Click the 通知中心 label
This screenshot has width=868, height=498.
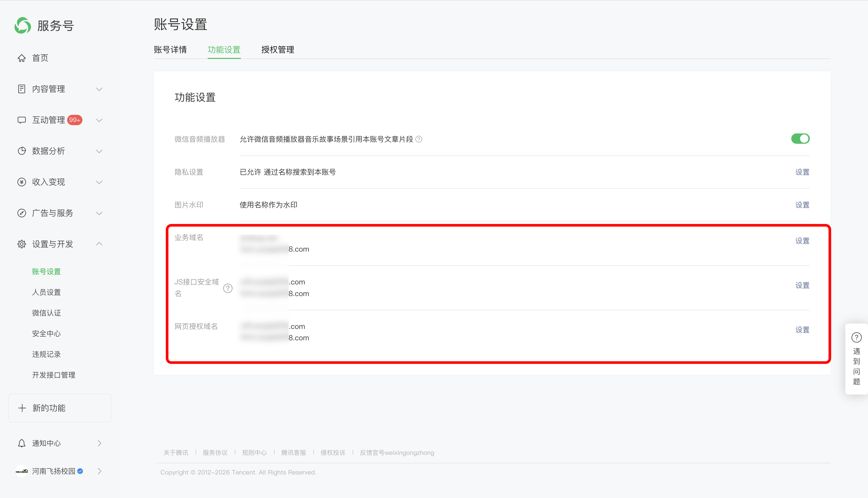point(47,443)
